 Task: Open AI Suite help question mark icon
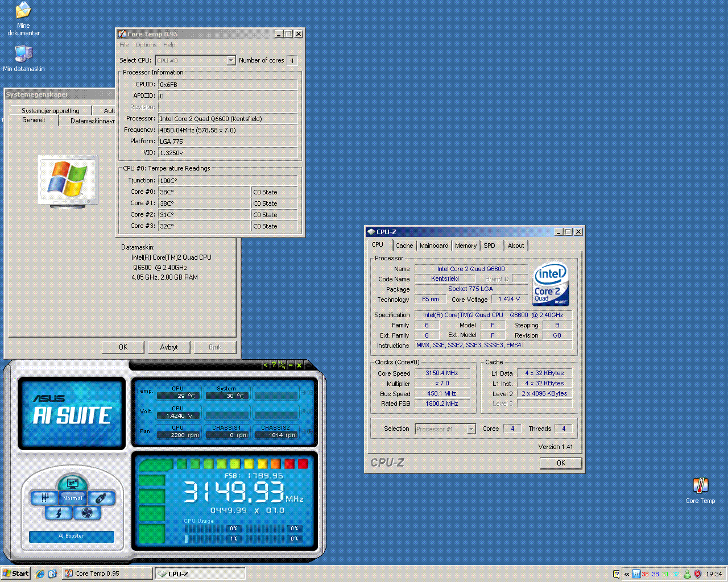point(274,365)
